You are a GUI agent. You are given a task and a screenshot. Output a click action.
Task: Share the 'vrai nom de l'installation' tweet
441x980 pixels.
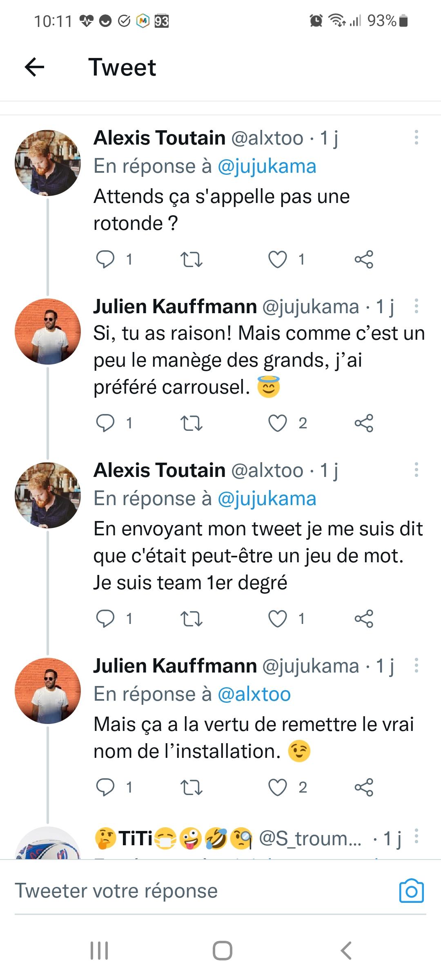click(364, 787)
